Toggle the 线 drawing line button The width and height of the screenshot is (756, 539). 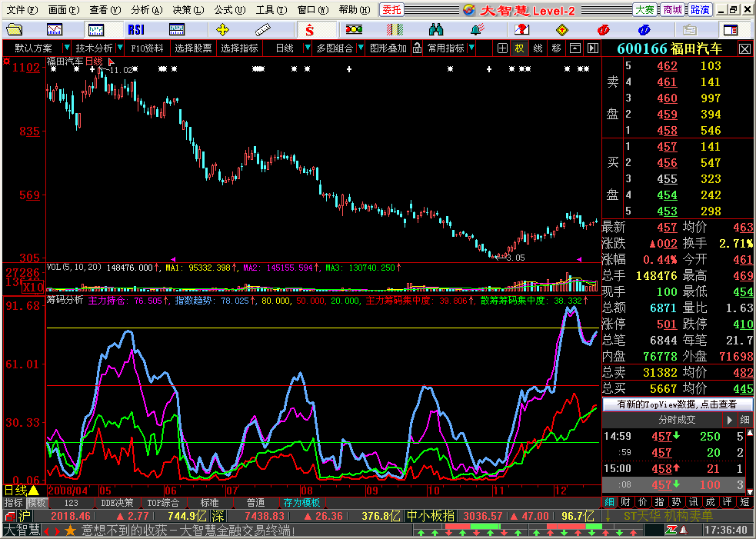538,48
